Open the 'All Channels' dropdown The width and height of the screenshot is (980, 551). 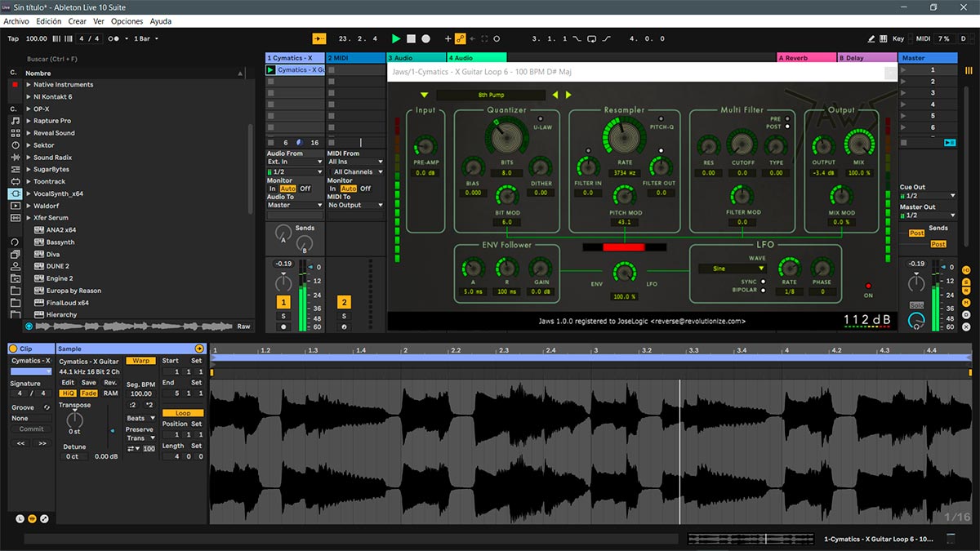point(355,172)
